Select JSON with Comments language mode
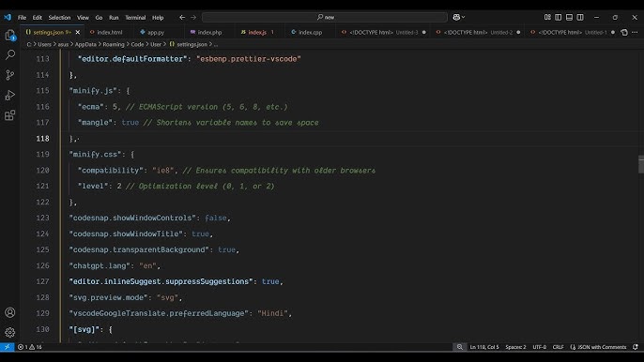Viewport: 644px width, 362px height. (x=598, y=347)
